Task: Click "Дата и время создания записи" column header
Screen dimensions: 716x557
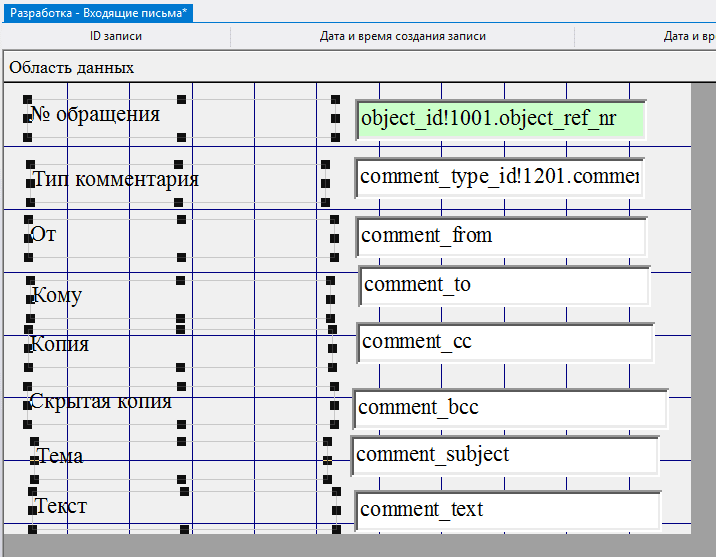Action: 402,36
